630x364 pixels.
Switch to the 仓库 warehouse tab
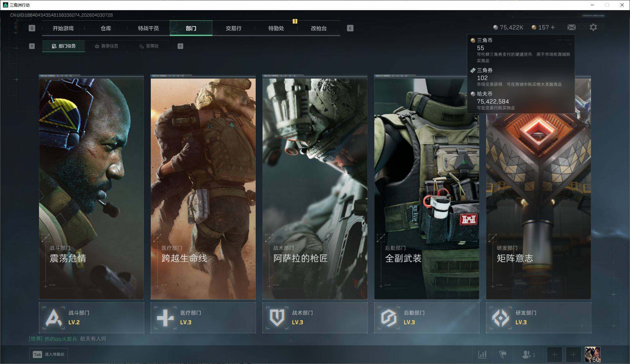(x=106, y=28)
